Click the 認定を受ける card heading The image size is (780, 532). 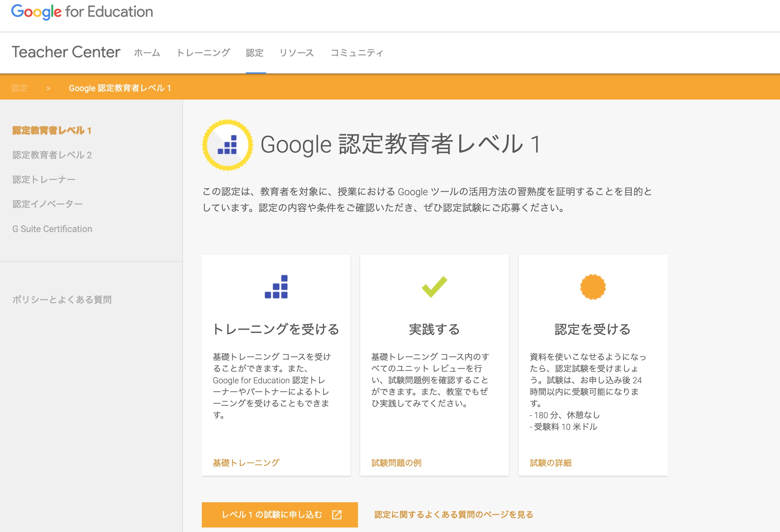tap(593, 329)
